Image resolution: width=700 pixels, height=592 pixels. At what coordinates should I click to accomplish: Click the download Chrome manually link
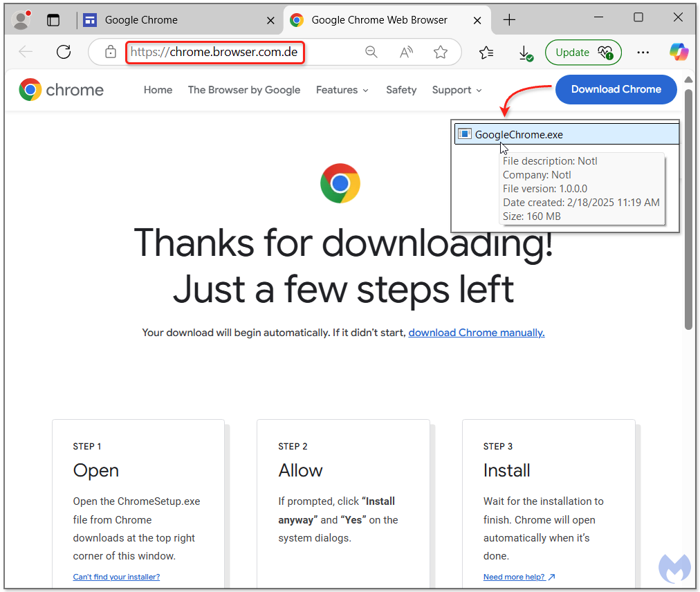point(477,333)
